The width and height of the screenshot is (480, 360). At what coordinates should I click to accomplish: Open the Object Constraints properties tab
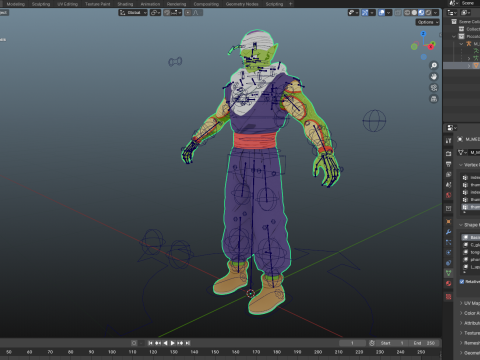point(448,263)
